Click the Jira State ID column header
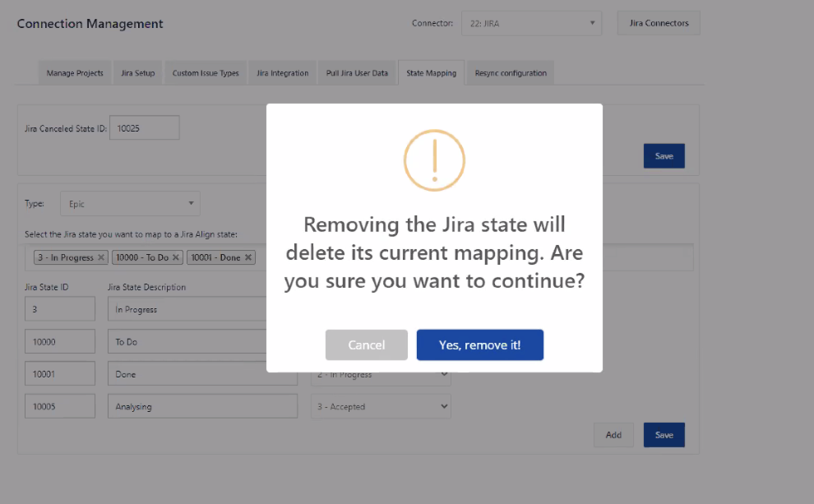 pos(46,287)
